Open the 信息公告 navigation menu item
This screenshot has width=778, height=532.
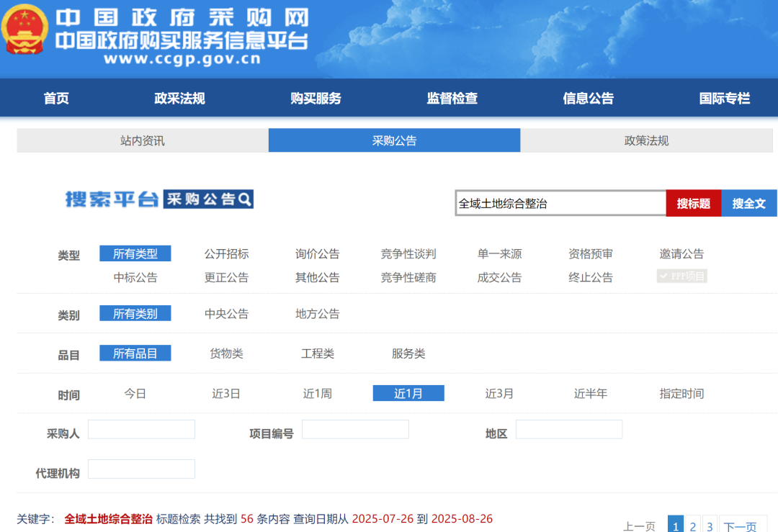click(588, 99)
